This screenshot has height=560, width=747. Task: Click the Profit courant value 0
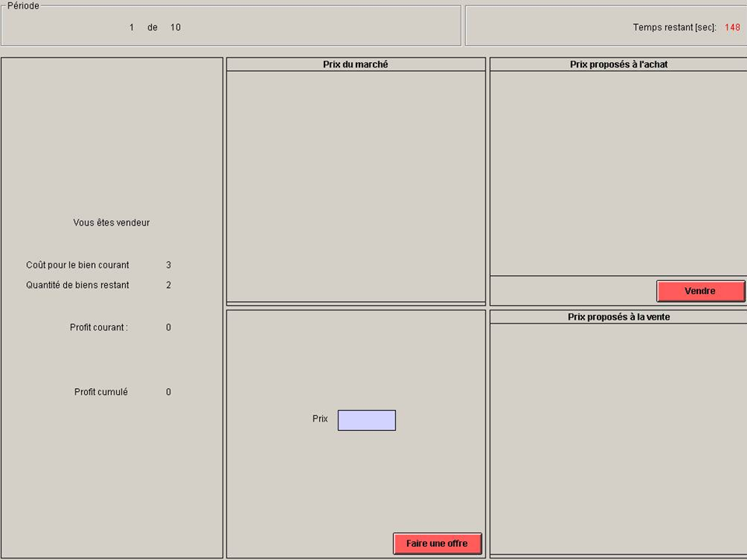tap(169, 327)
